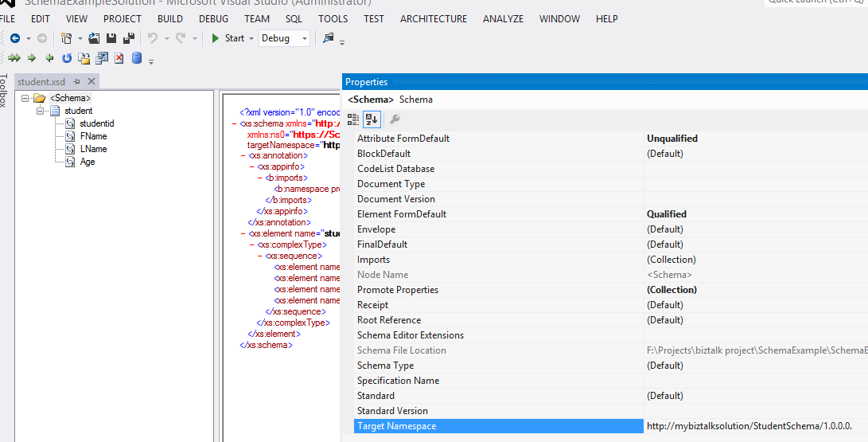868x442 pixels.
Task: Collapse the <Schema> tree node
Action: [x=25, y=98]
